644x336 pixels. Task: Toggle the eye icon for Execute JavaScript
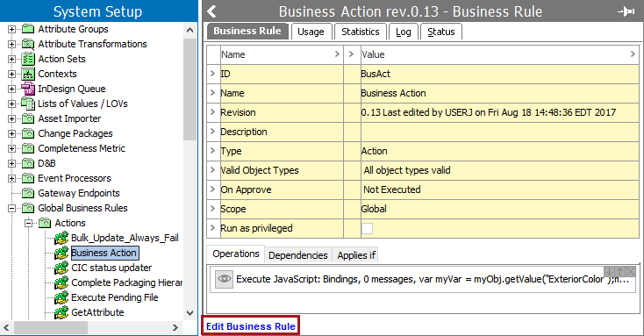[225, 279]
